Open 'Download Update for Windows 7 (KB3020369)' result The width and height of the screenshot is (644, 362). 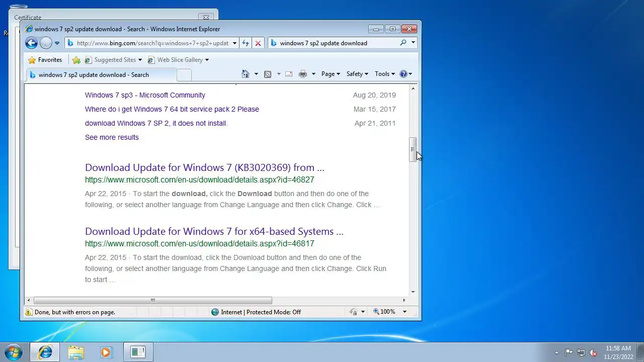pyautogui.click(x=204, y=167)
